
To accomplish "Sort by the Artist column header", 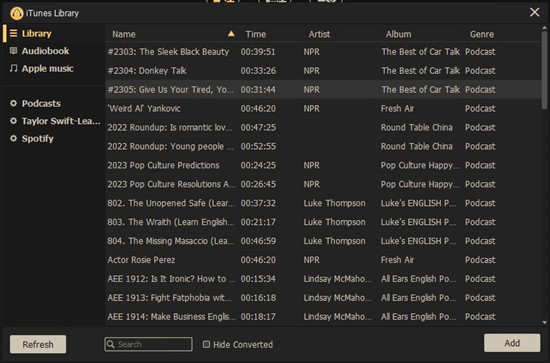I will pos(319,34).
